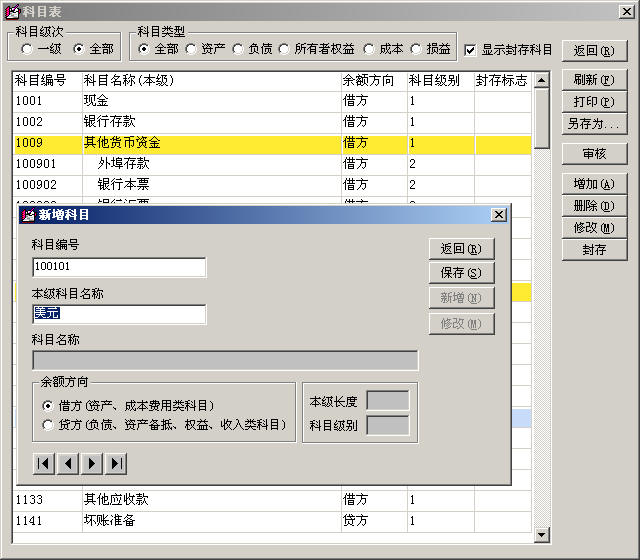
Task: Go to next record navigation arrow
Action: [x=92, y=463]
